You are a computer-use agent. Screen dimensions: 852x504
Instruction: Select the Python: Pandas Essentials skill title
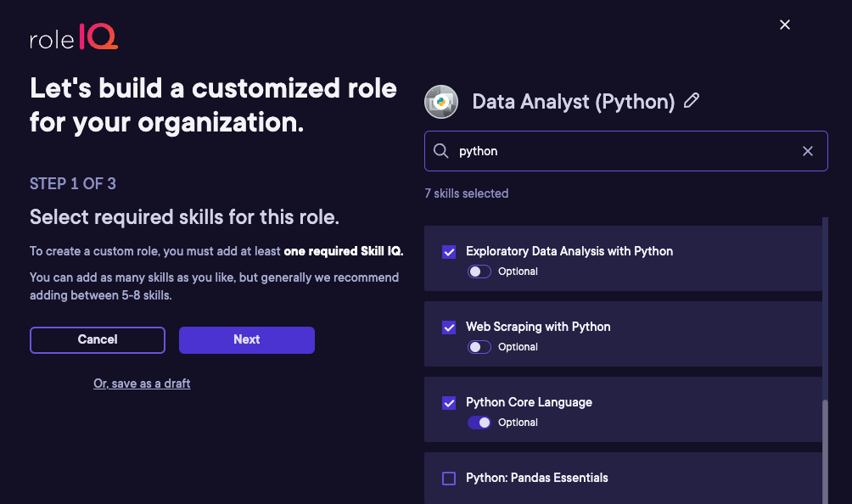pyautogui.click(x=537, y=478)
